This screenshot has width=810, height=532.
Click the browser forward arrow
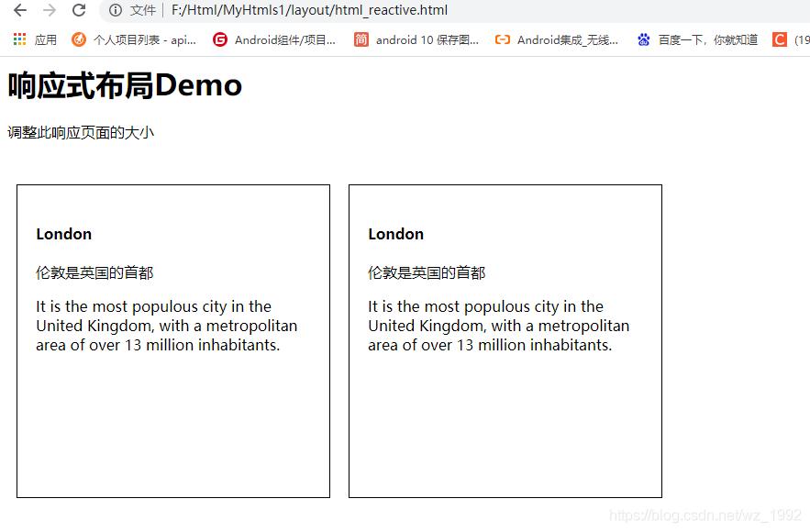50,10
